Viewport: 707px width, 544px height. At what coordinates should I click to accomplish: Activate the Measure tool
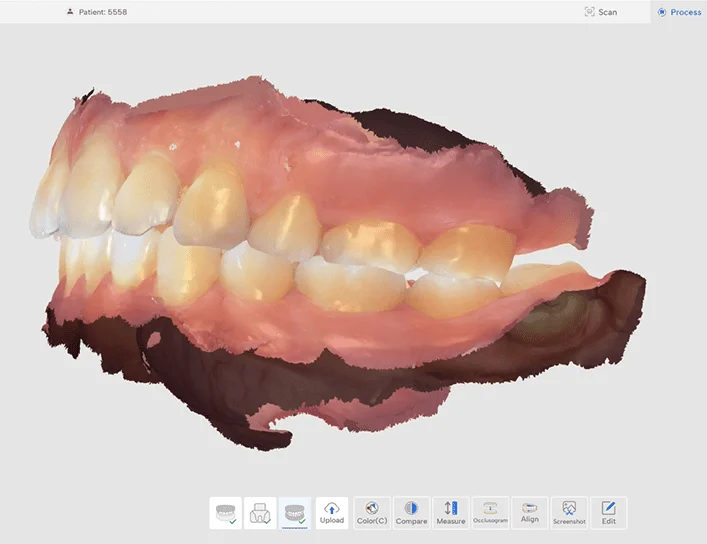450,513
